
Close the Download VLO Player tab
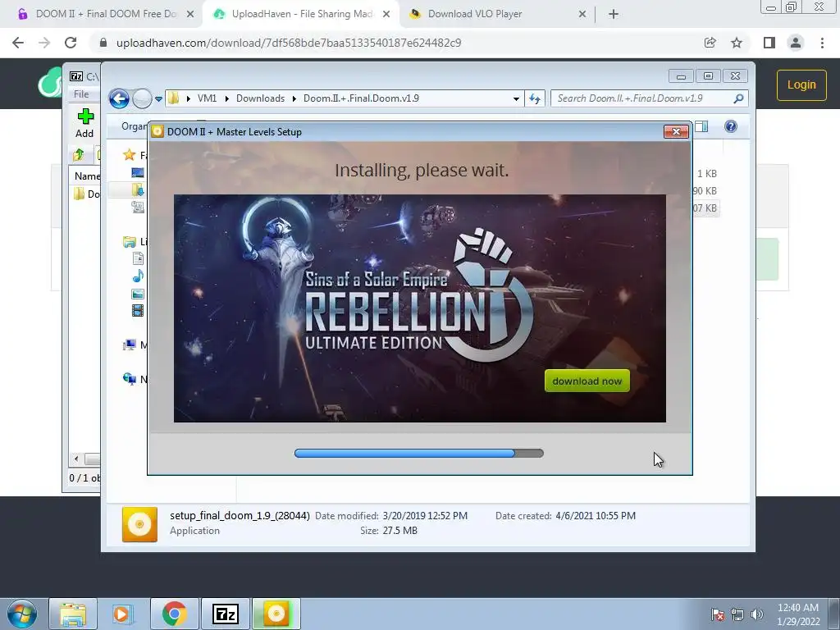tap(582, 15)
